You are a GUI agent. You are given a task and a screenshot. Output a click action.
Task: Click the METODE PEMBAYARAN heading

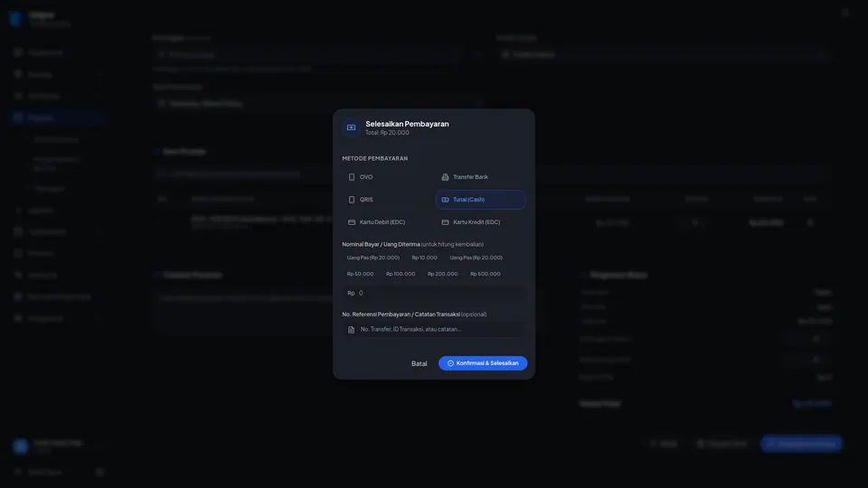pos(374,158)
